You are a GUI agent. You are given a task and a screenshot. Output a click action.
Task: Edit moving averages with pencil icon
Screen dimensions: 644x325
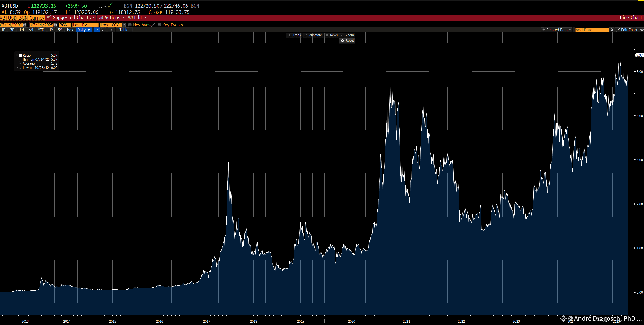pos(153,25)
